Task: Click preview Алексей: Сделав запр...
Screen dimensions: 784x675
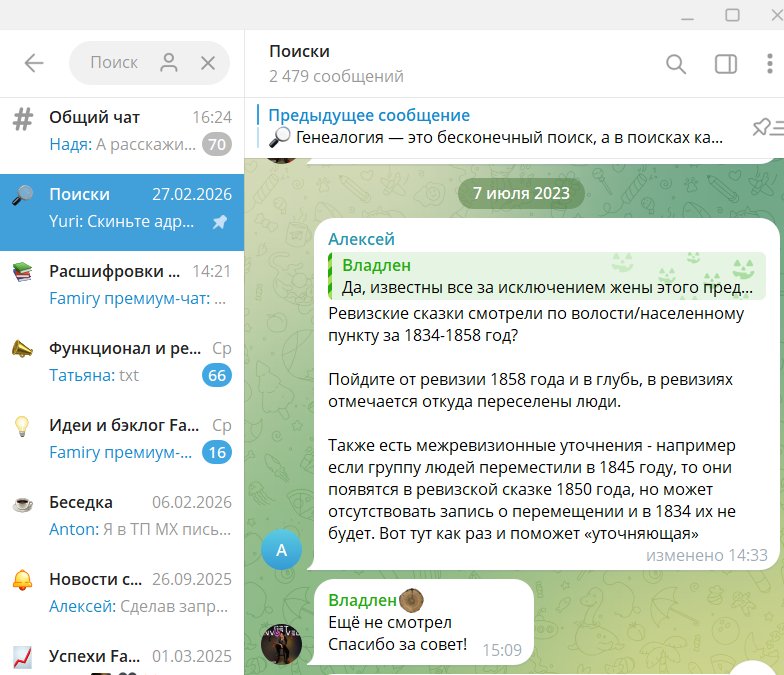Action: pos(138,606)
